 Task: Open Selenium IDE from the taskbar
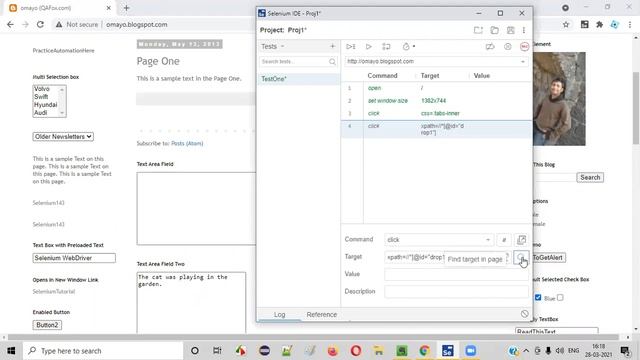pyautogui.click(x=447, y=351)
